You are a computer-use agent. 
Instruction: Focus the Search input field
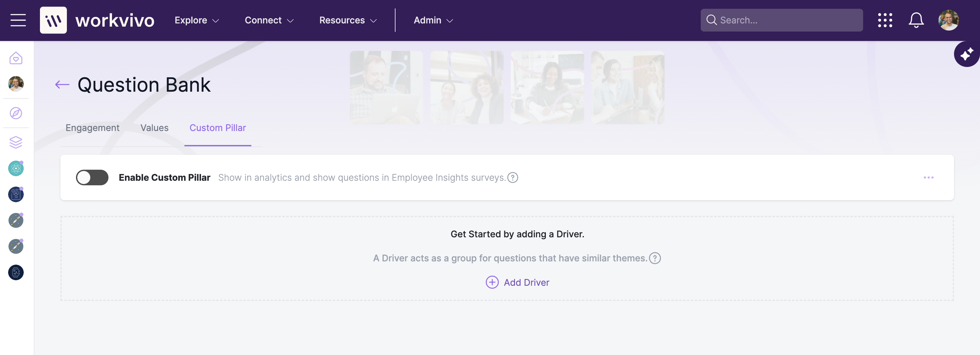pos(781,20)
